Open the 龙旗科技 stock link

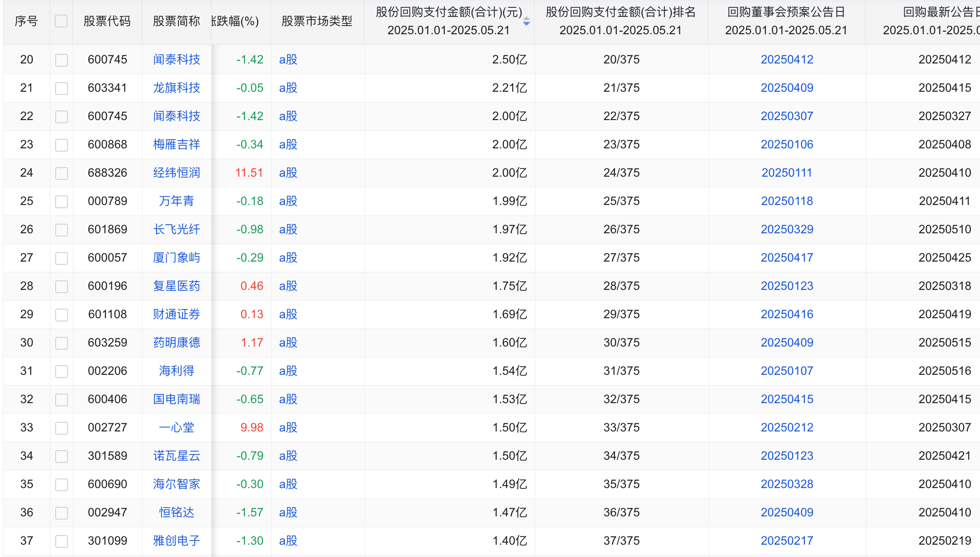click(x=177, y=88)
